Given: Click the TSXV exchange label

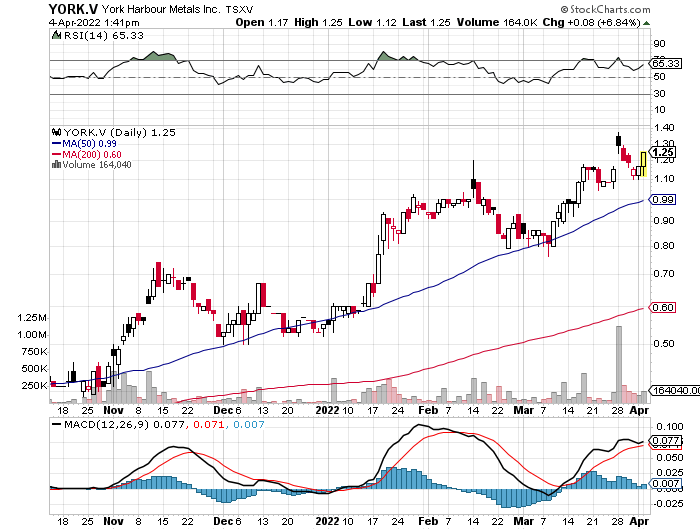Looking at the screenshot, I should pos(239,9).
